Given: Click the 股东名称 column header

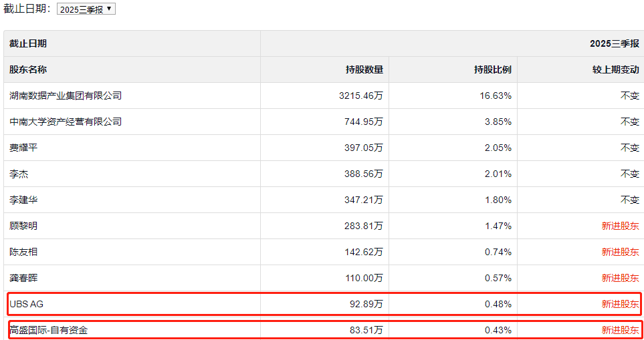Looking at the screenshot, I should tap(28, 69).
